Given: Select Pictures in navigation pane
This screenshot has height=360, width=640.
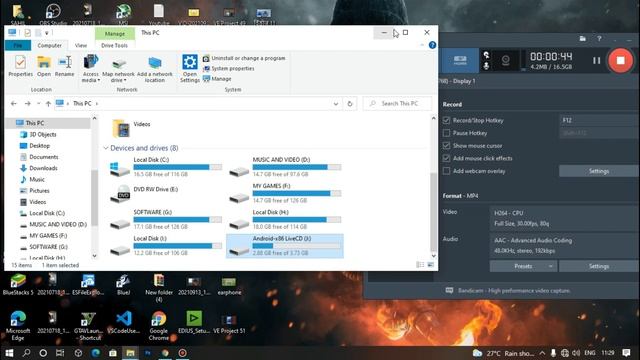Looking at the screenshot, I should tap(39, 191).
